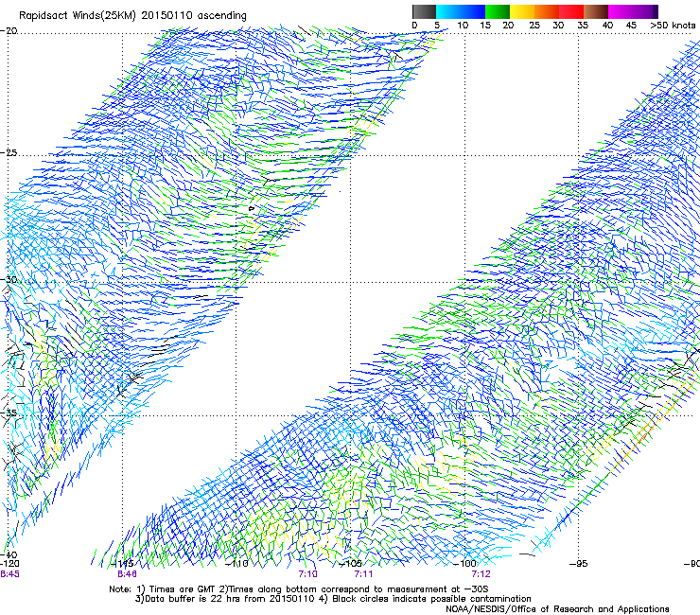This screenshot has width=700, height=615.
Task: Click the brown 35-40 knots legend segment
Action: [x=596, y=11]
